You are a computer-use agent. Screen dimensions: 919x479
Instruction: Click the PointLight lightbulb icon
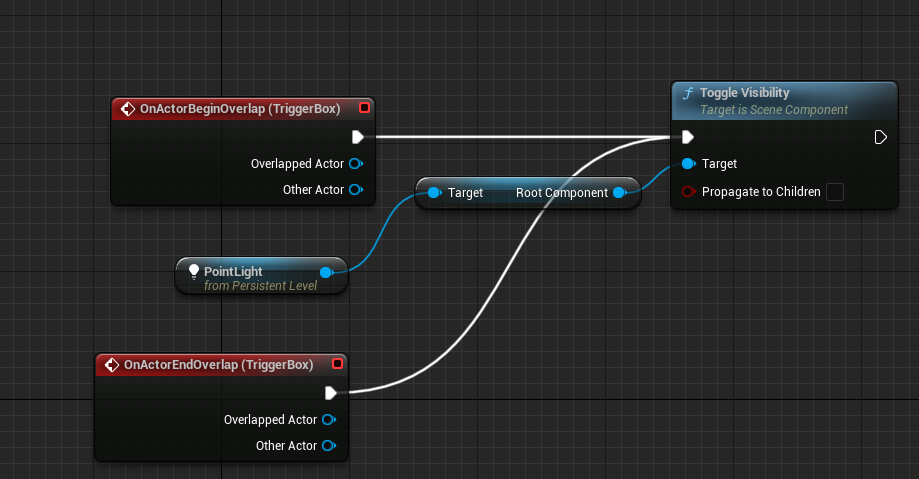pyautogui.click(x=194, y=271)
